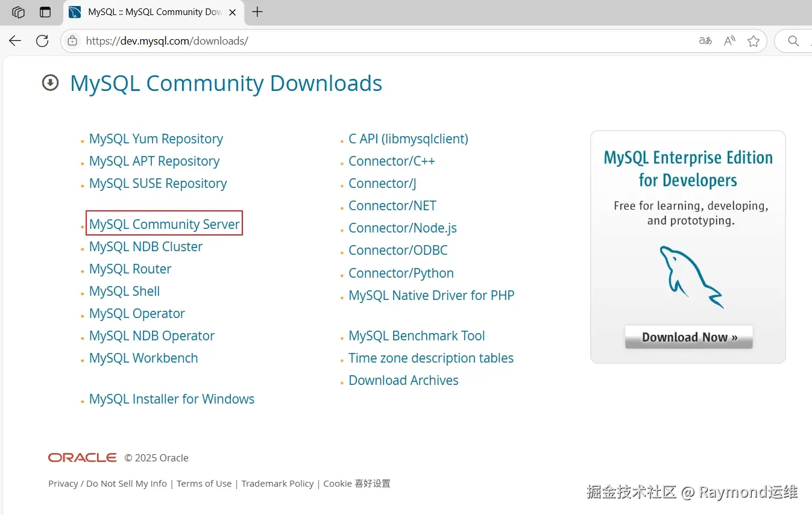
Task: Click the dolphin logo in the Enterprise banner
Action: 691,276
